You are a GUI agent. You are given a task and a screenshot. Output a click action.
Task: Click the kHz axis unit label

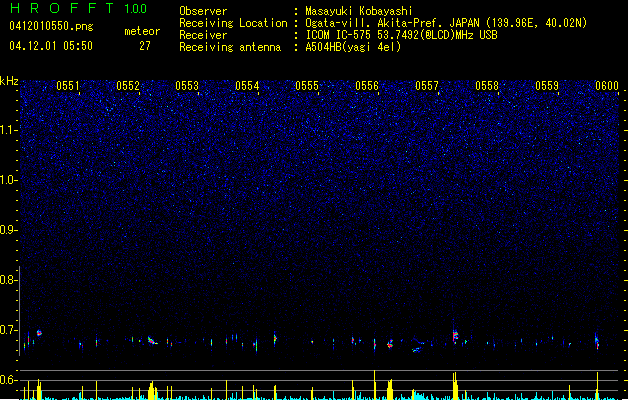(x=9, y=81)
